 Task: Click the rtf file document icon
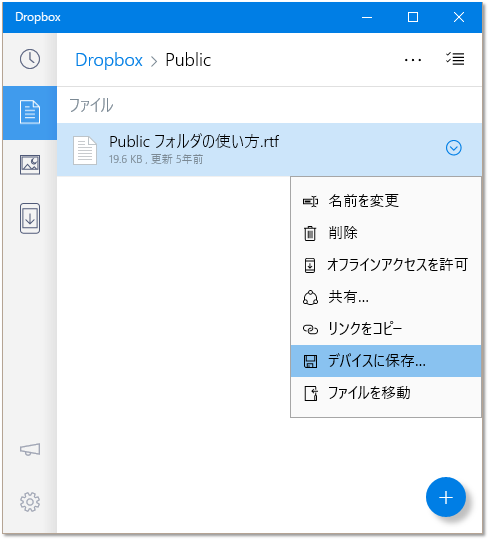(85, 150)
